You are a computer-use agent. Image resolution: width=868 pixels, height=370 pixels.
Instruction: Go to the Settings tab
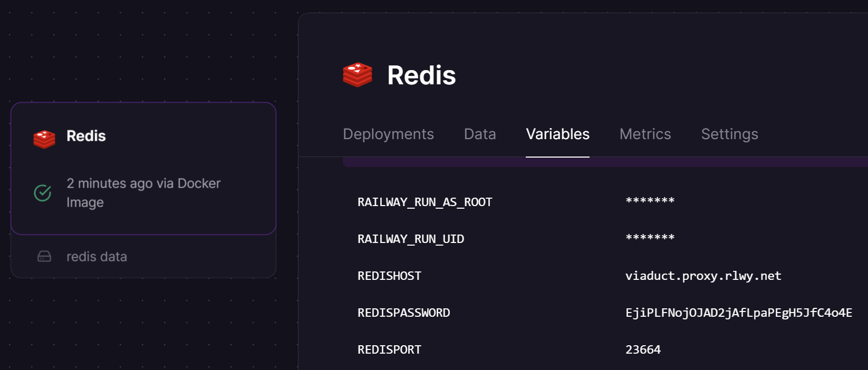click(729, 134)
